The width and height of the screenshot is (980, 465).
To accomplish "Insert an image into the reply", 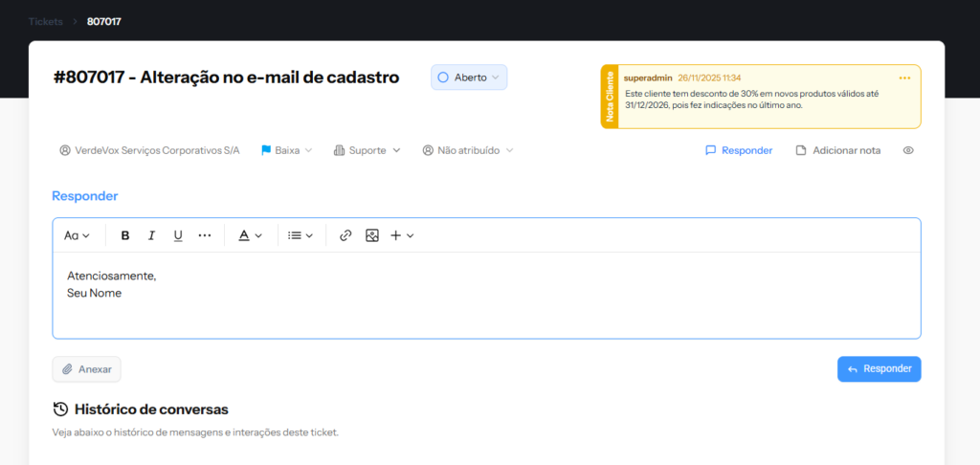I will [372, 235].
